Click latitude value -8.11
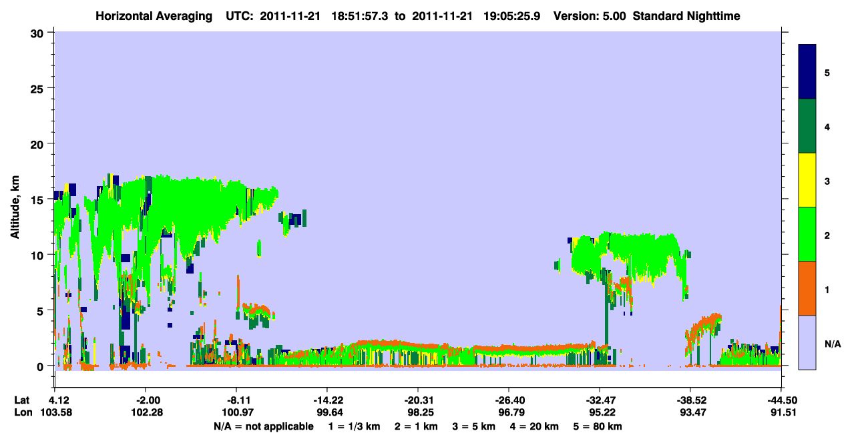 [x=236, y=400]
